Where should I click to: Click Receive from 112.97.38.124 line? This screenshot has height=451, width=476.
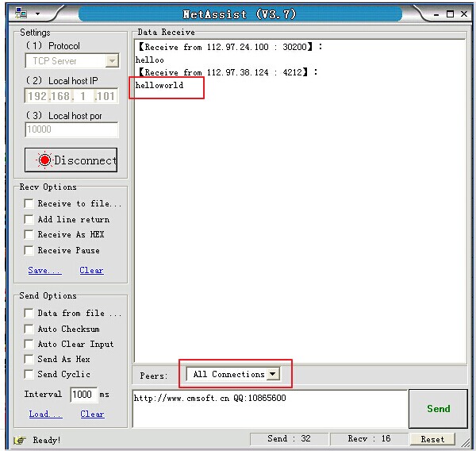pyautogui.click(x=228, y=72)
